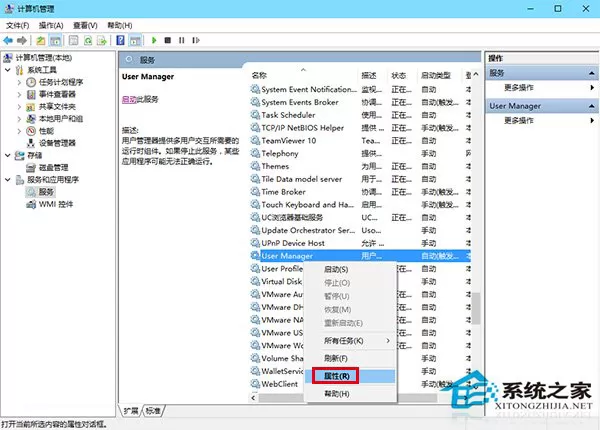This screenshot has width=600, height=430.
Task: Expand the 任务计划程序 tree node
Action: click(19, 82)
